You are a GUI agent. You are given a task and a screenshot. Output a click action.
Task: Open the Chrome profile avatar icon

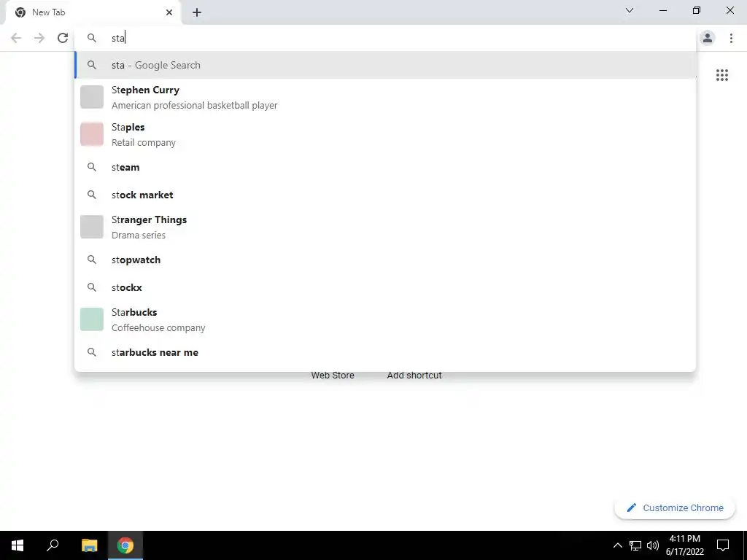[708, 38]
